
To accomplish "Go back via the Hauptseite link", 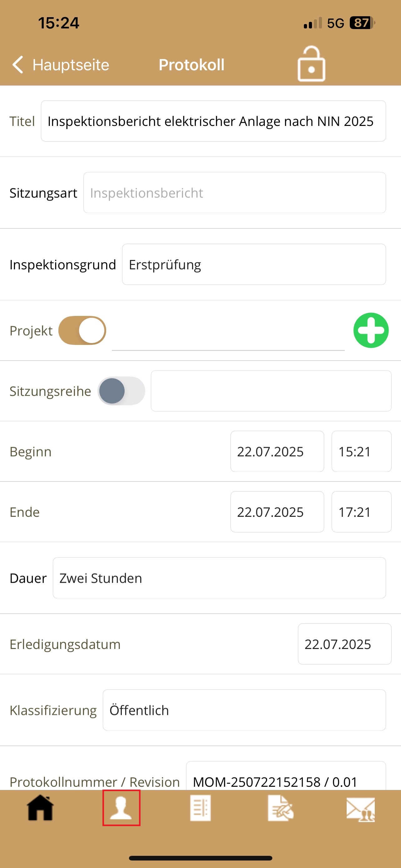I will pos(71,65).
